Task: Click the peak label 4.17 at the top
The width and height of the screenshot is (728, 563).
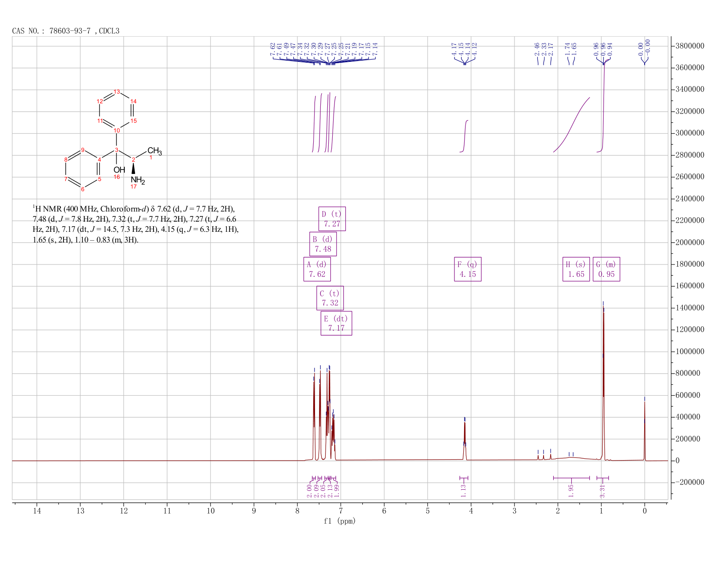Action: (454, 49)
